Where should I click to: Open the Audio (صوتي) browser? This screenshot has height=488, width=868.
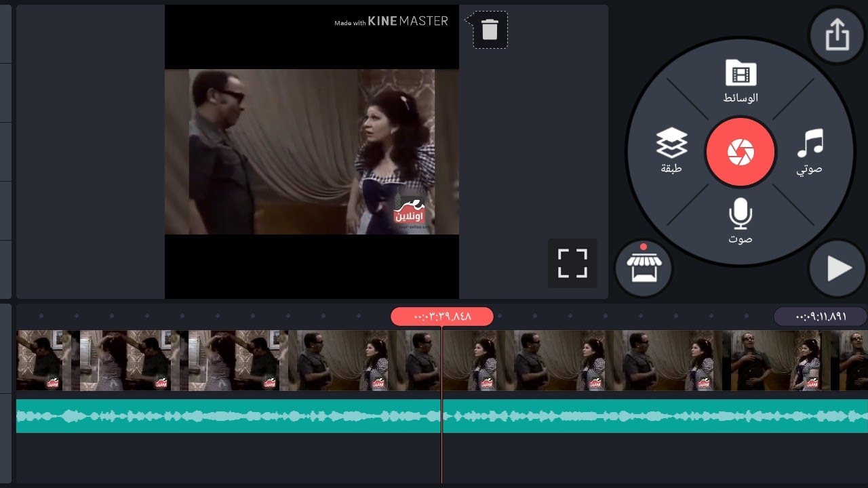[x=810, y=151]
